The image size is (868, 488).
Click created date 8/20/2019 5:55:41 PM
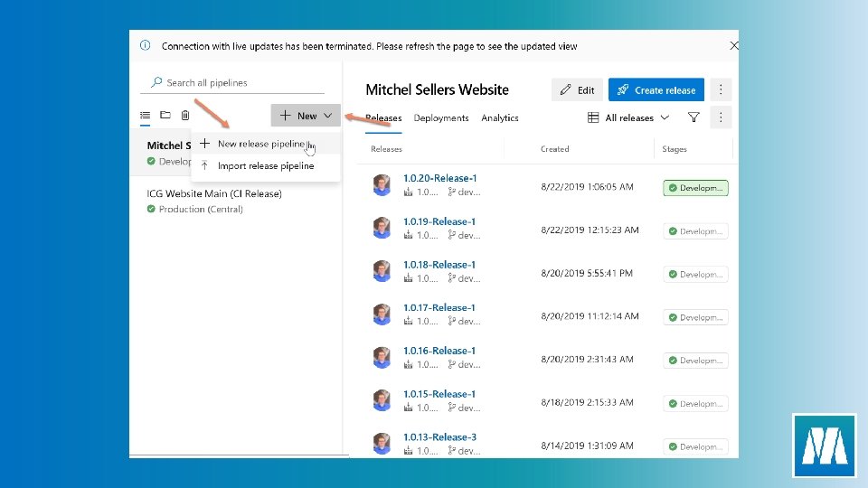point(587,273)
